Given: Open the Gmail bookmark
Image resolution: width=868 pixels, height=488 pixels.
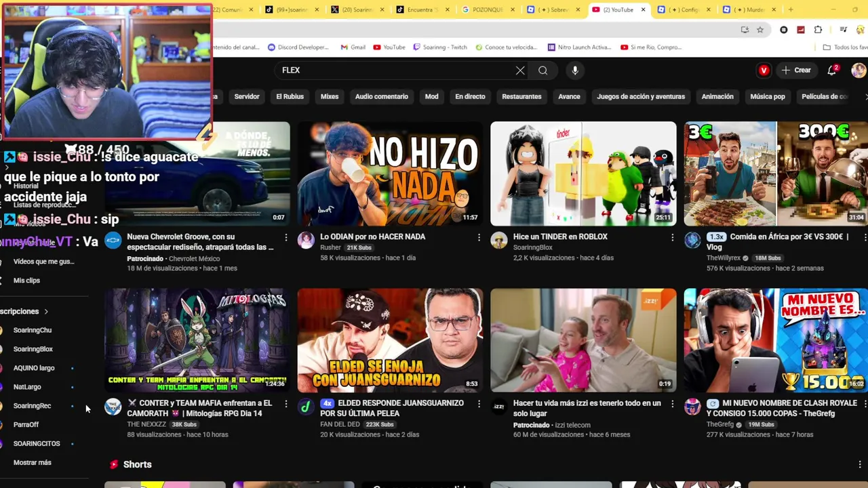Looking at the screenshot, I should point(353,47).
